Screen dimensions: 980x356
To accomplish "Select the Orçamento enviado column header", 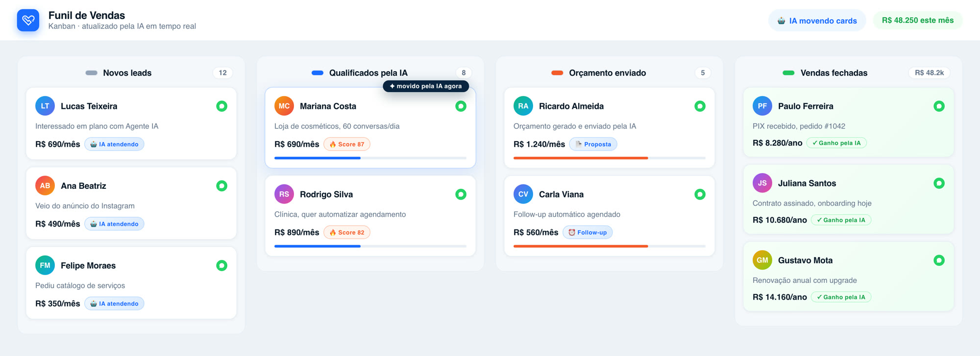I will [x=607, y=73].
